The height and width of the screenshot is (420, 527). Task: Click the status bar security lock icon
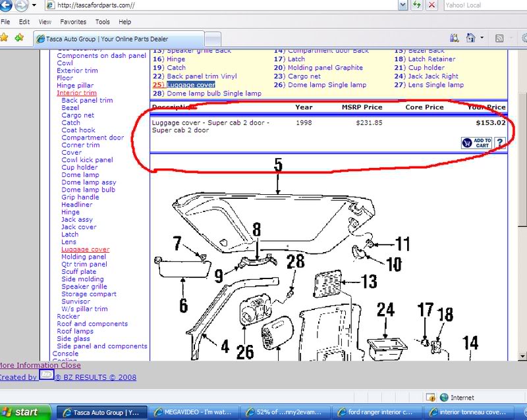pyautogui.click(x=431, y=398)
